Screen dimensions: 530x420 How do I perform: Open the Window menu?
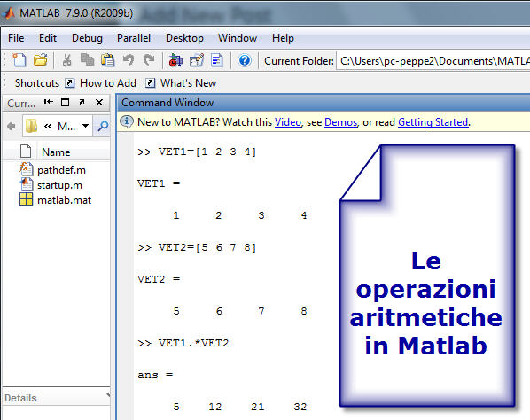click(238, 38)
